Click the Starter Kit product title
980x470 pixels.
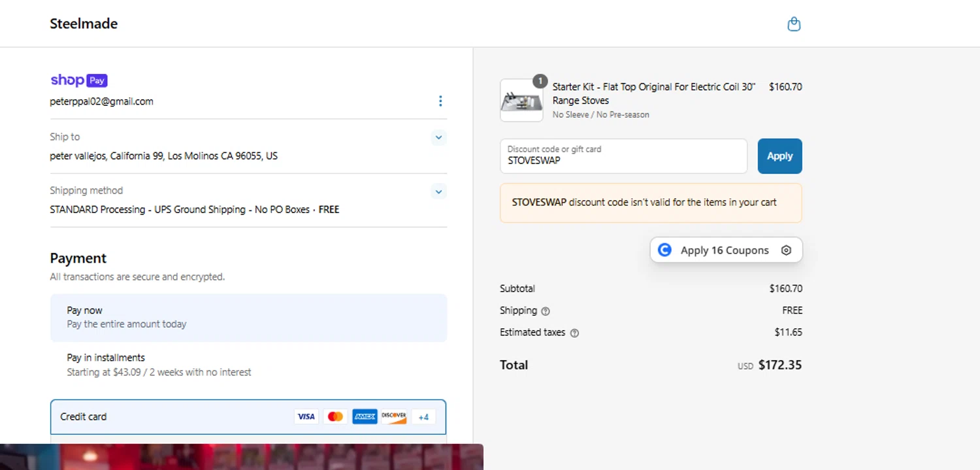pyautogui.click(x=654, y=93)
